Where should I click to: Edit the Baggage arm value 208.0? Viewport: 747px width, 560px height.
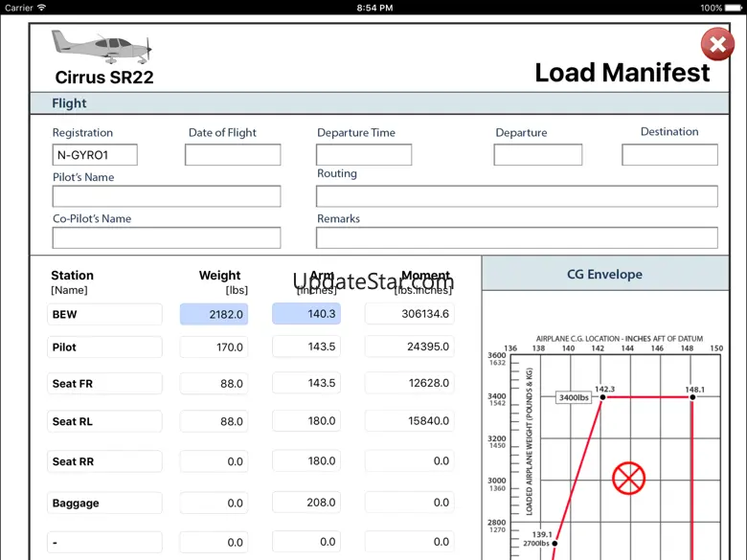coord(306,503)
